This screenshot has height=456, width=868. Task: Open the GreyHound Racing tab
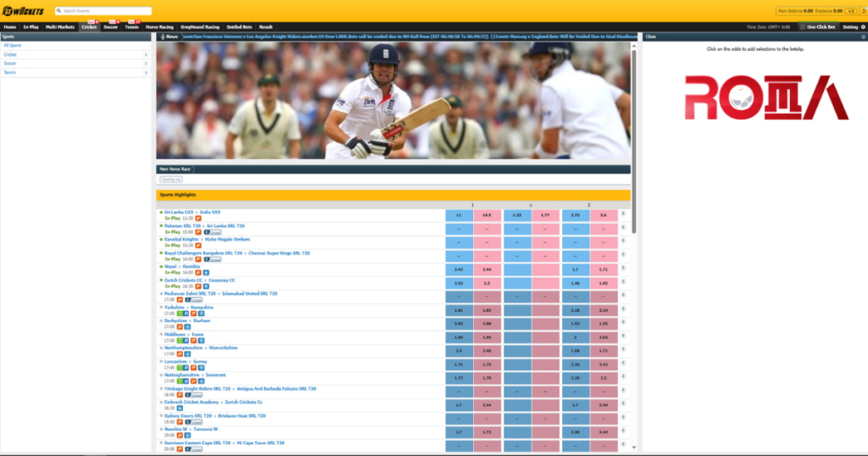200,26
